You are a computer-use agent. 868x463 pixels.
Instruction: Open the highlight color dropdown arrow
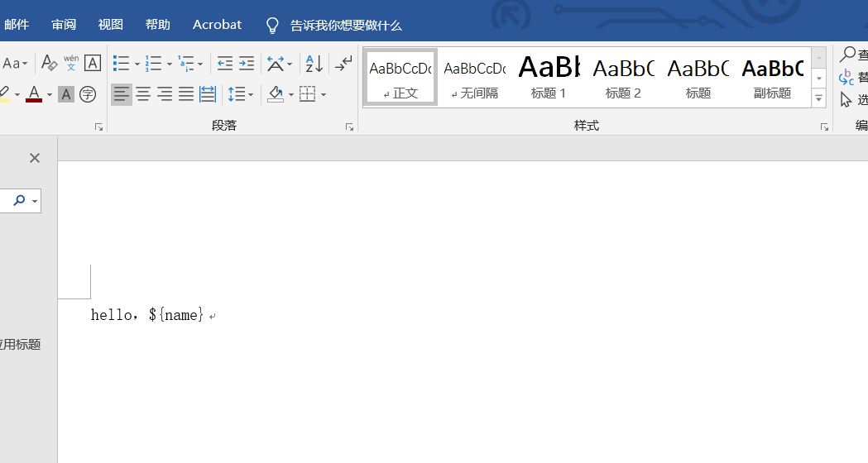pos(17,94)
